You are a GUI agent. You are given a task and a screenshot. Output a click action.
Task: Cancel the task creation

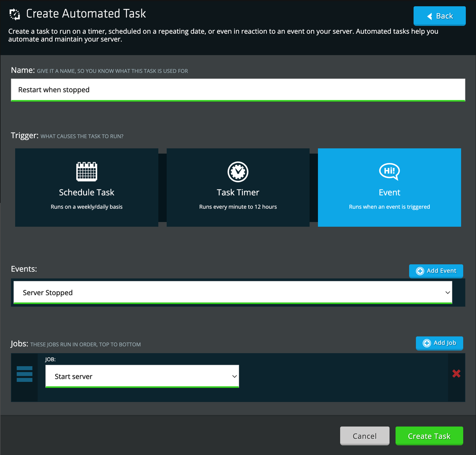click(365, 436)
